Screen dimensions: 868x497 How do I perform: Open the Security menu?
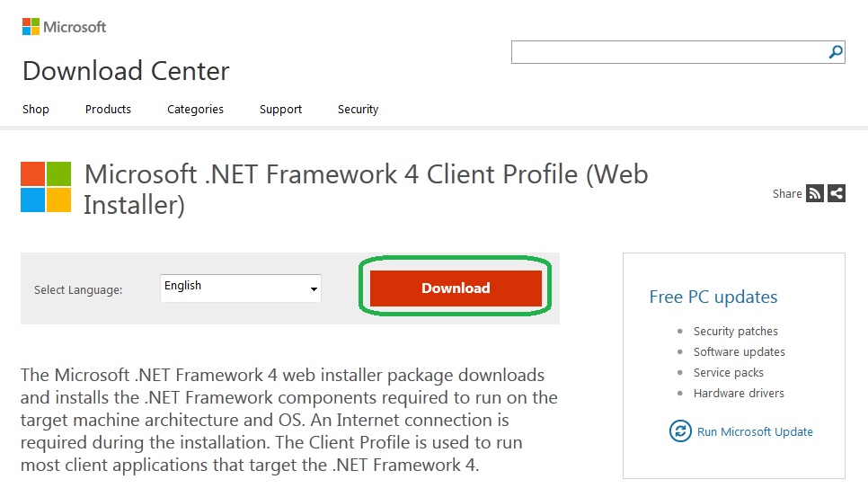pyautogui.click(x=358, y=110)
